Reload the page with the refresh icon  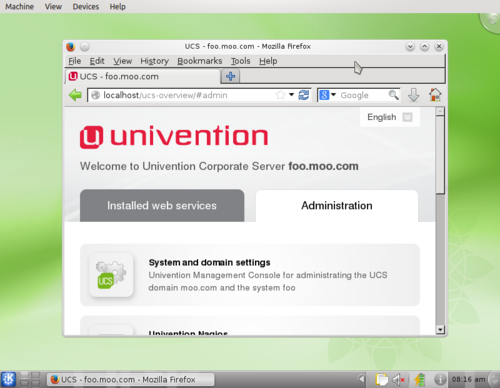pyautogui.click(x=303, y=95)
